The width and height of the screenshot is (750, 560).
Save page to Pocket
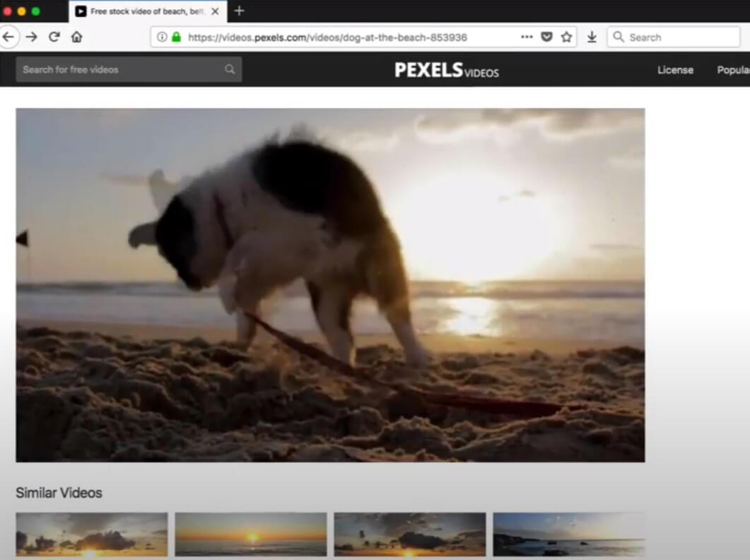[546, 37]
